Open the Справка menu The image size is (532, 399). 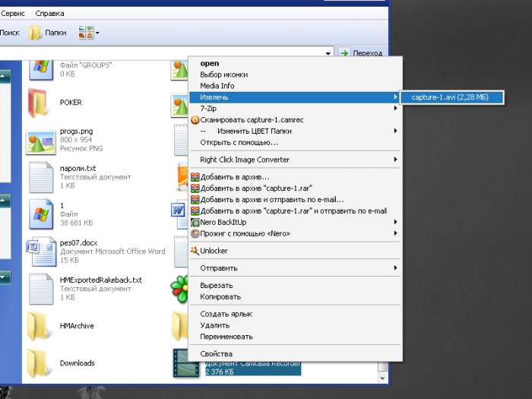tap(49, 14)
